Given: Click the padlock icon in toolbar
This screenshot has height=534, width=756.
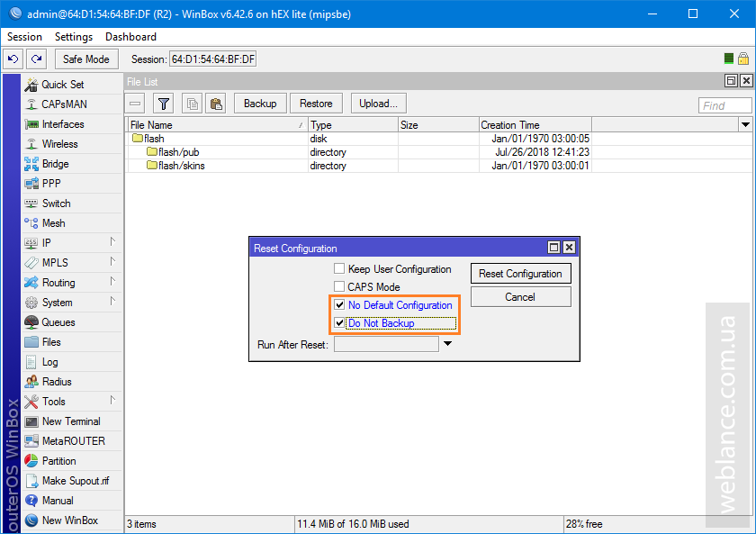Looking at the screenshot, I should pos(743,59).
